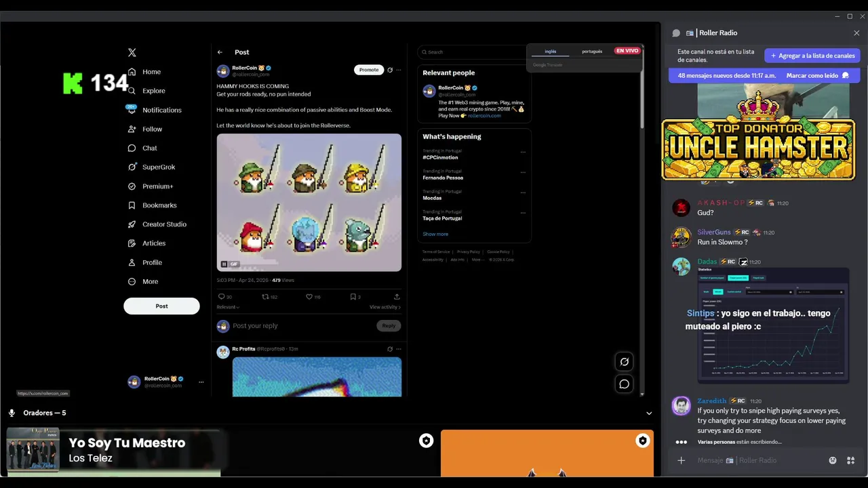Collapse the Oradores speakers panel chevron
868x488 pixels.
(x=649, y=413)
